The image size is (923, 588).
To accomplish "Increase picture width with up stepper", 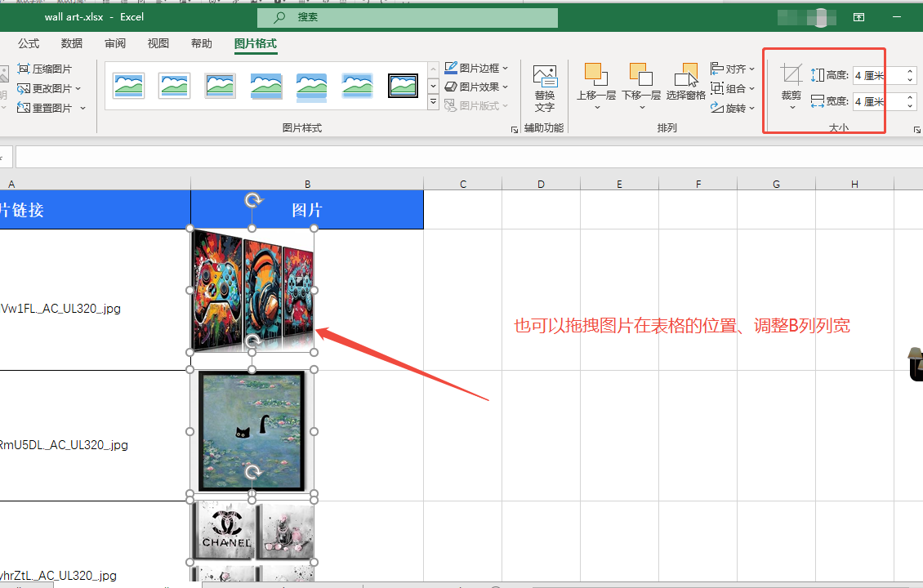I will tap(910, 97).
